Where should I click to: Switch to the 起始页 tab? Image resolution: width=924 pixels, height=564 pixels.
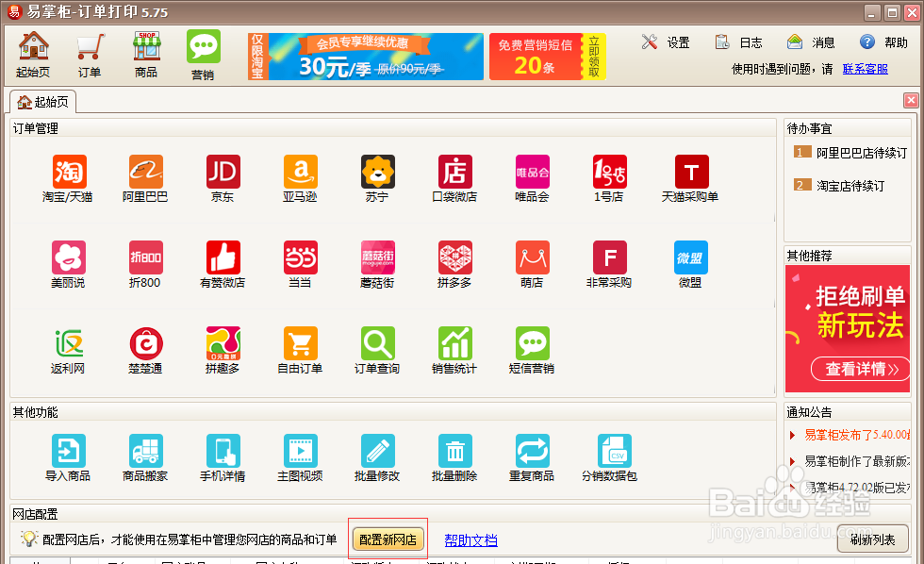[x=42, y=102]
